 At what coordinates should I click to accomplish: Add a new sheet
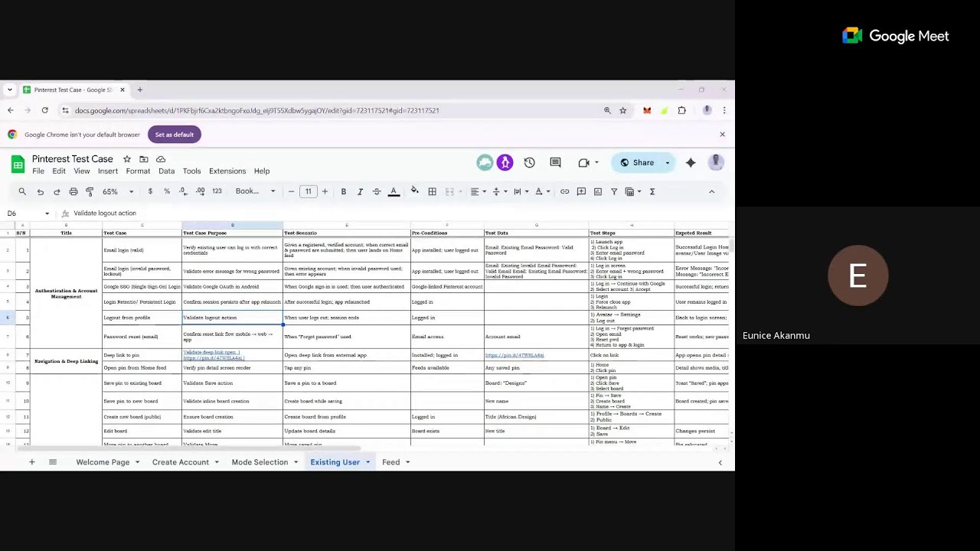tap(32, 462)
